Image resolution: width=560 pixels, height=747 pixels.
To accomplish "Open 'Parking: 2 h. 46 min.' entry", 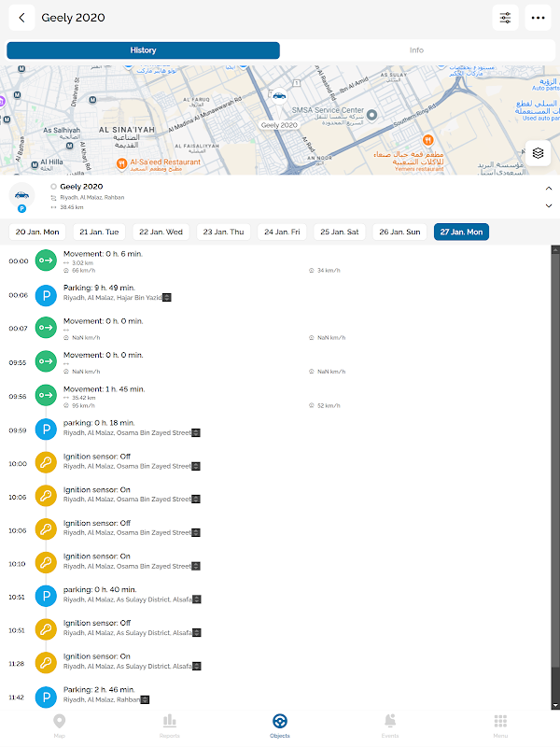I will pyautogui.click(x=99, y=690).
